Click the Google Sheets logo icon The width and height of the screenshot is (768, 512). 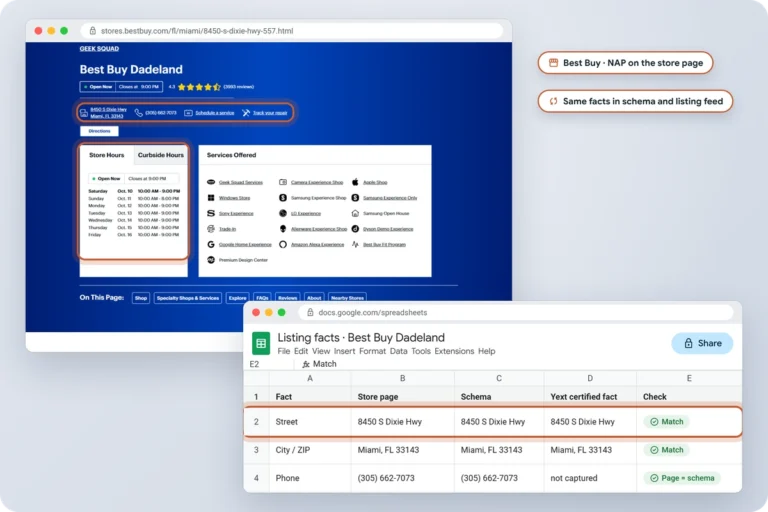(261, 343)
